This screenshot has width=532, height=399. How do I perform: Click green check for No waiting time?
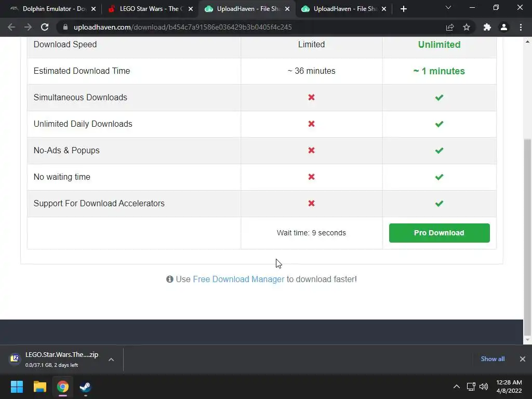439,177
